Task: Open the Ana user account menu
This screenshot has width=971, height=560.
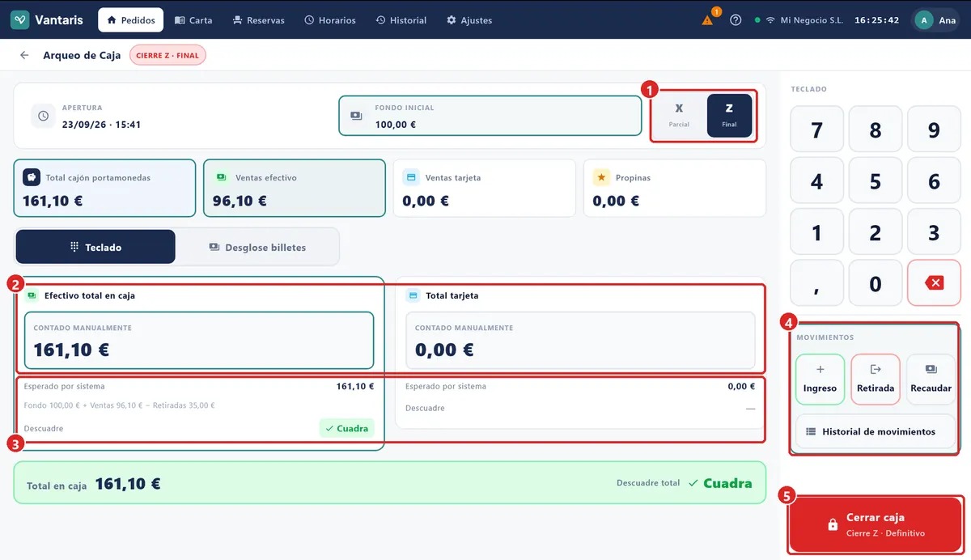Action: [x=937, y=20]
